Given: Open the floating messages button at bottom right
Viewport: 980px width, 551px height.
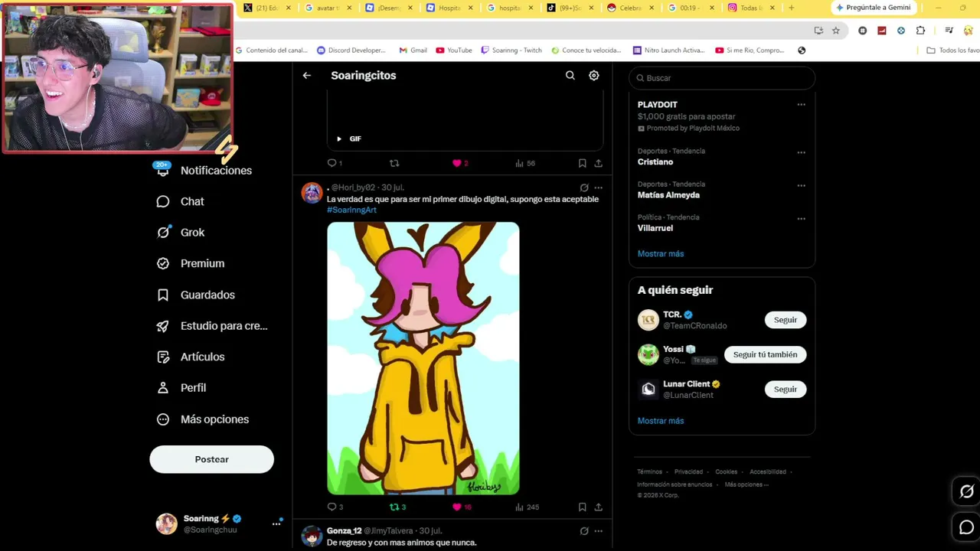Looking at the screenshot, I should coord(966,527).
